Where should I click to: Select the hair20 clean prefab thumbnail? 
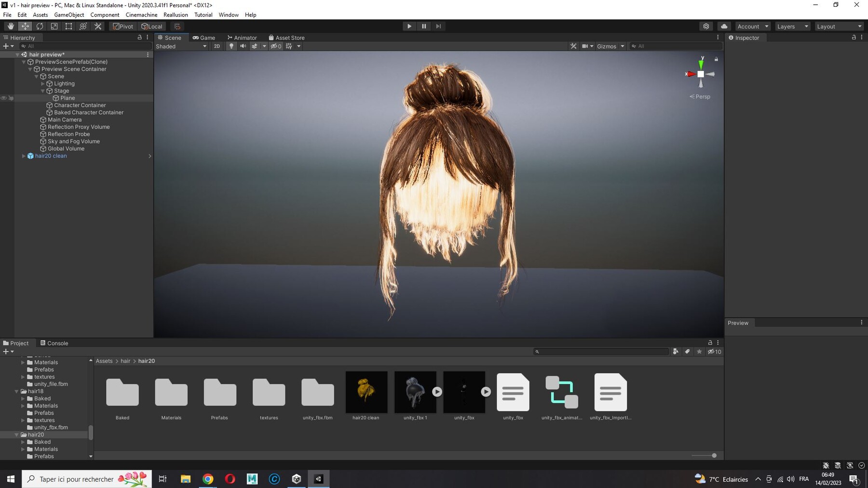tap(366, 392)
